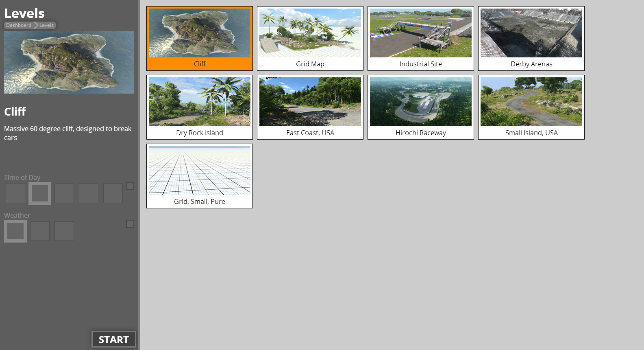The width and height of the screenshot is (644, 350).
Task: Pick the Industrial Site level
Action: coord(421,39)
